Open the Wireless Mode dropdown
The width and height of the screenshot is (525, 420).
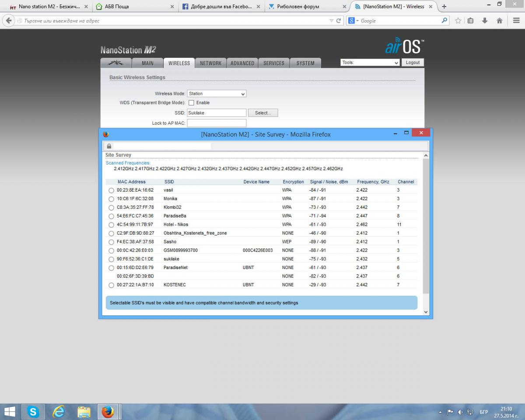217,94
